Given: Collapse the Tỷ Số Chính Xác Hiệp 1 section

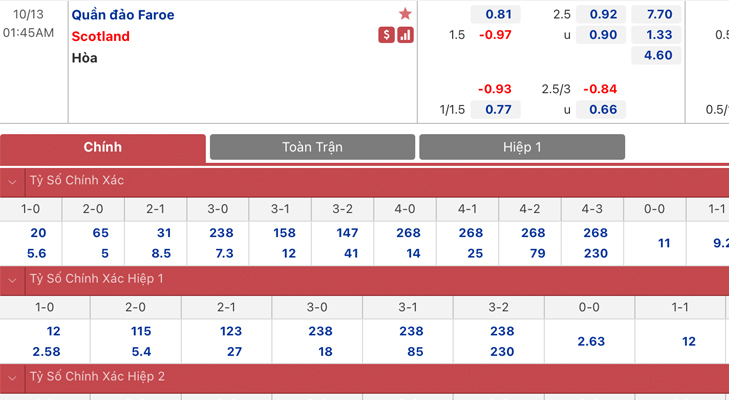Looking at the screenshot, I should click(13, 280).
